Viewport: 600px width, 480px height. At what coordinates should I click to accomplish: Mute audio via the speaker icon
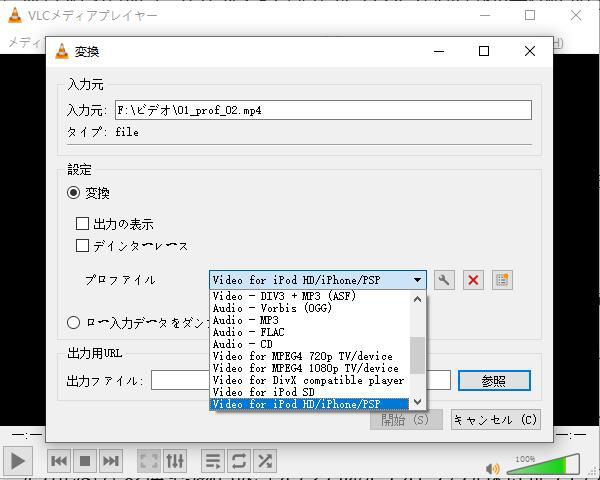click(492, 469)
